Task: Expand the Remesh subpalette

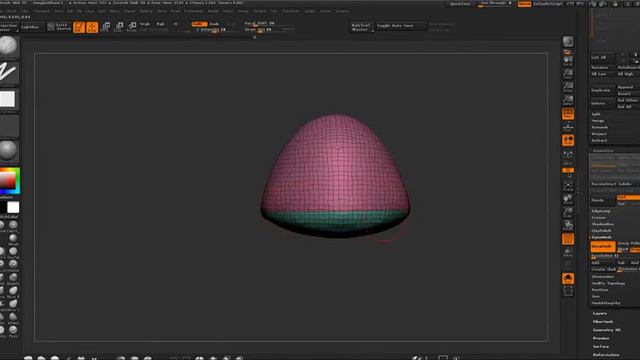Action: 600,127
